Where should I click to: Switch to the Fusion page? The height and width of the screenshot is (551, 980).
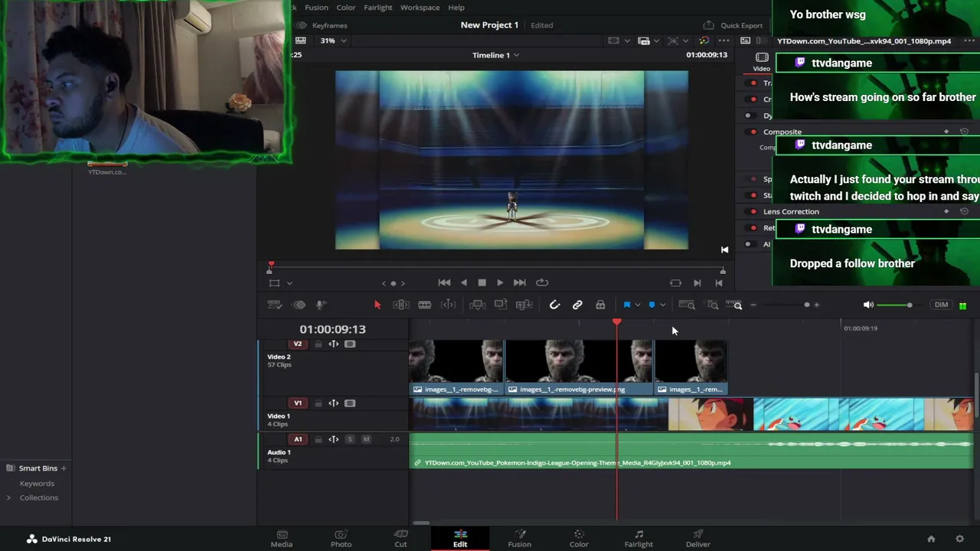click(519, 539)
